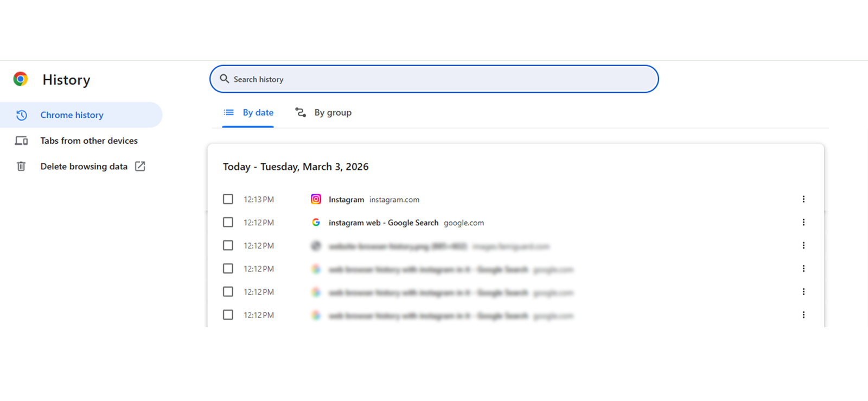Switch to the By group tab
Viewport: 868px width, 401px height.
[x=323, y=112]
